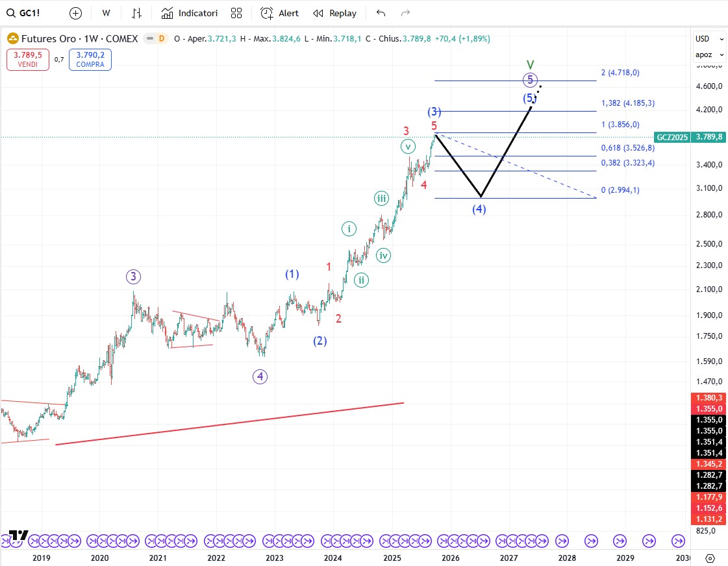The height and width of the screenshot is (566, 728).
Task: Click the redo arrow in the toolbar
Action: tap(405, 13)
